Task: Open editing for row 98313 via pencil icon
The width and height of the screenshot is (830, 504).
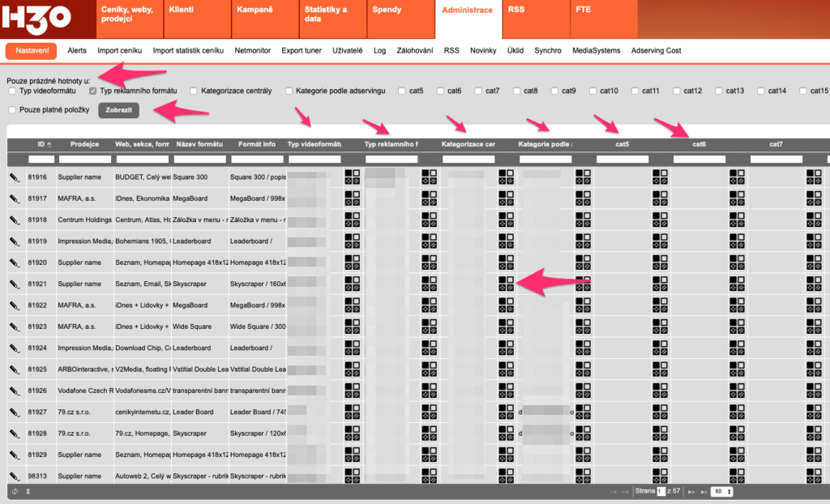Action: click(x=15, y=475)
